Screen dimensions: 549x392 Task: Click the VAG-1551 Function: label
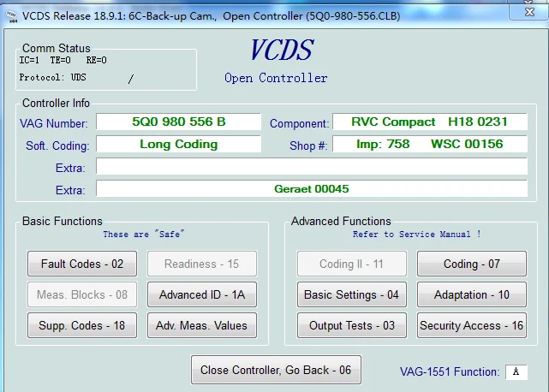click(450, 371)
